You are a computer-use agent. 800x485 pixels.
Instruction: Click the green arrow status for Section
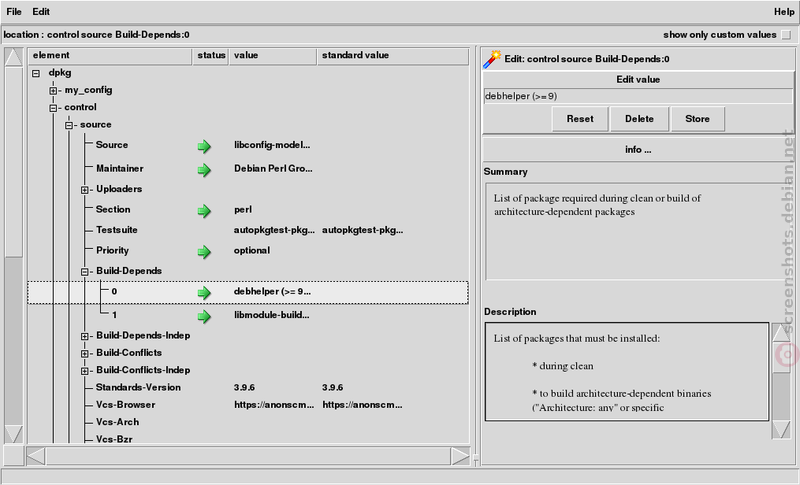click(x=204, y=211)
